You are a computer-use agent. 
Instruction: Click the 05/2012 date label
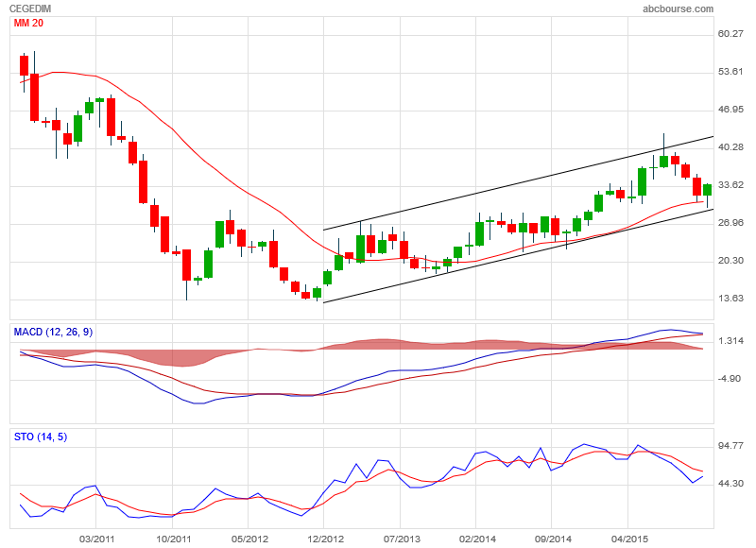[249, 539]
